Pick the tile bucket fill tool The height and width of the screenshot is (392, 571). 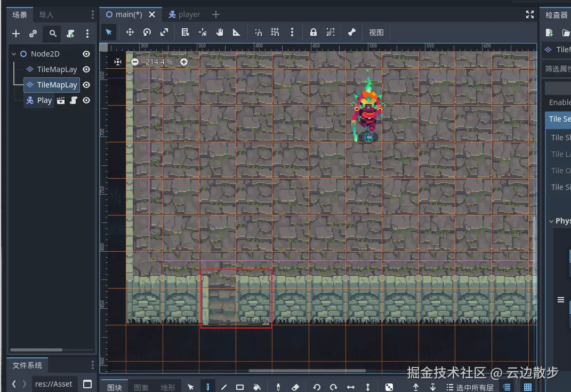(x=257, y=387)
